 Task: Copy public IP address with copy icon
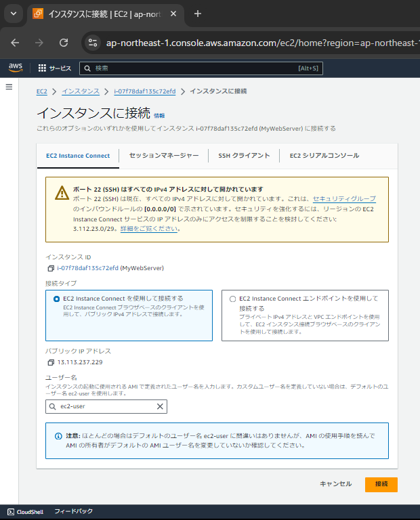51,362
